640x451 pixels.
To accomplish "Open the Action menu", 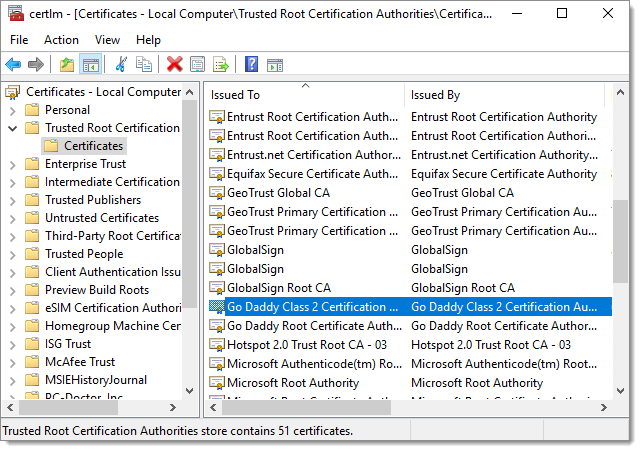I will tap(61, 40).
